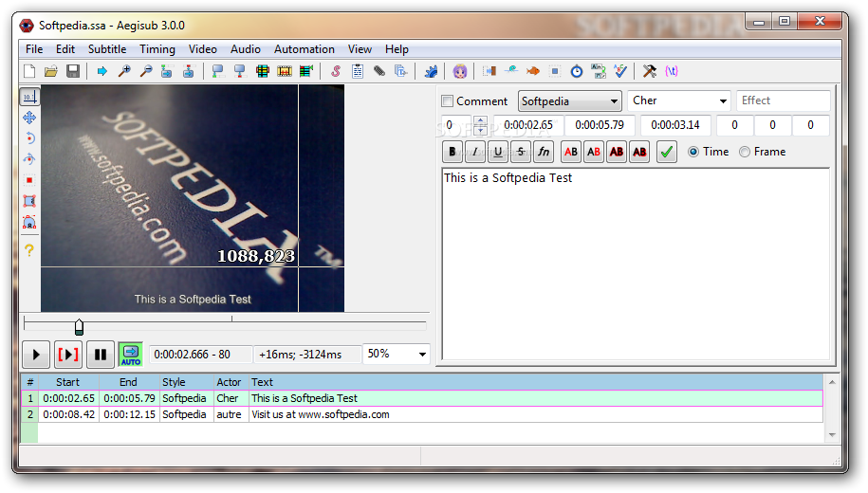Click the blue Jump To arrow icon
The image size is (868, 493).
[102, 71]
